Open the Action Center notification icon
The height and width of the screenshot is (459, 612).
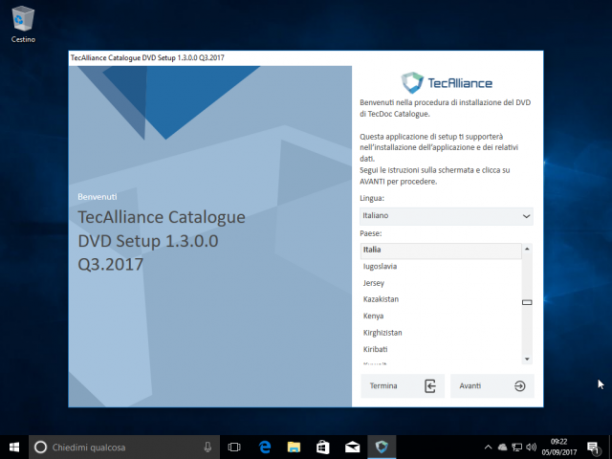[593, 448]
